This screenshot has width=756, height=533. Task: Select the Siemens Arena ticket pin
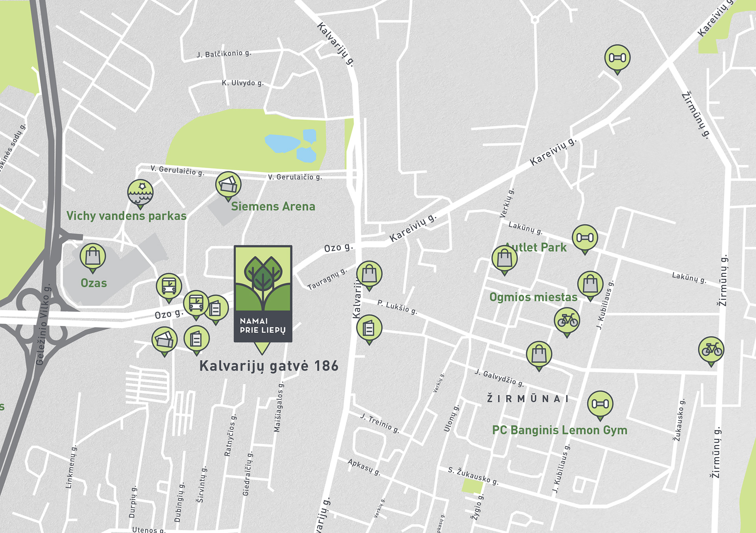(x=228, y=186)
